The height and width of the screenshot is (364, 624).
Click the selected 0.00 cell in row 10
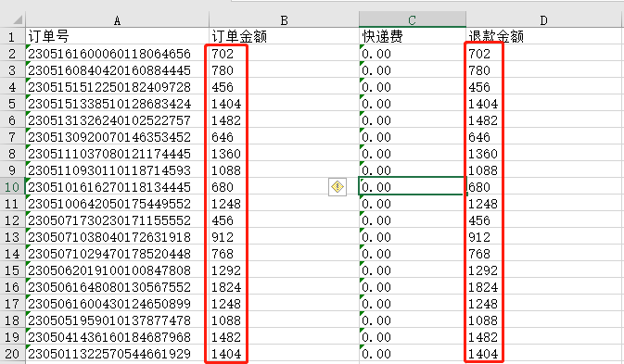click(413, 187)
